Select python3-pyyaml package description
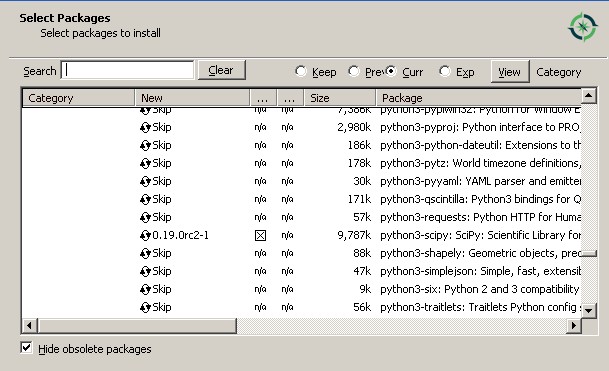 pyautogui.click(x=480, y=181)
